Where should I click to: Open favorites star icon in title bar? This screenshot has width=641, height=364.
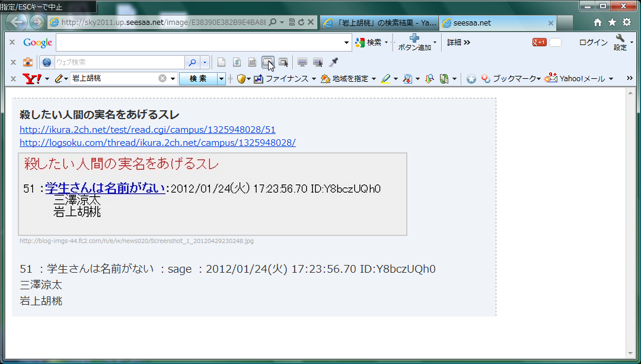pos(612,23)
